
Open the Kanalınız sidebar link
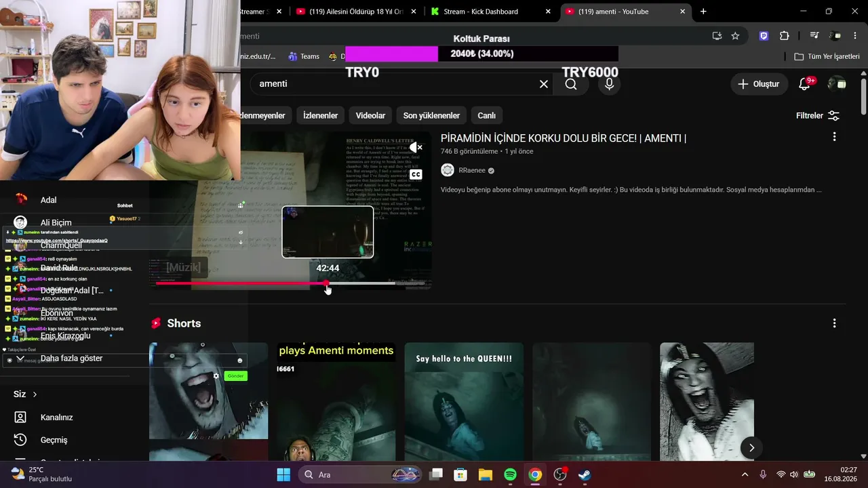click(56, 418)
